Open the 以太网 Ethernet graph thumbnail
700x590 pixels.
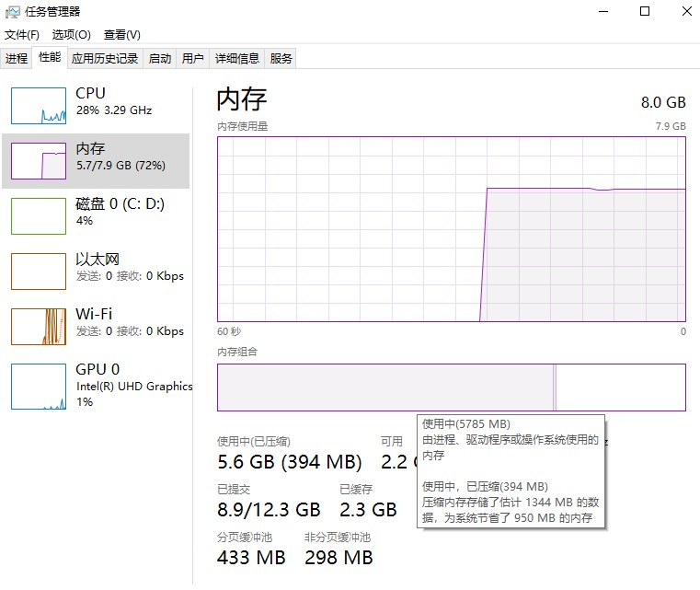(x=39, y=272)
